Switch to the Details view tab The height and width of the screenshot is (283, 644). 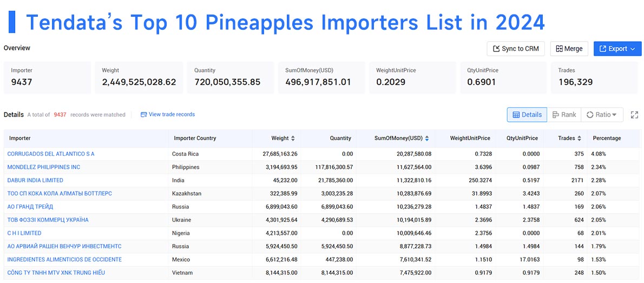[x=527, y=115]
